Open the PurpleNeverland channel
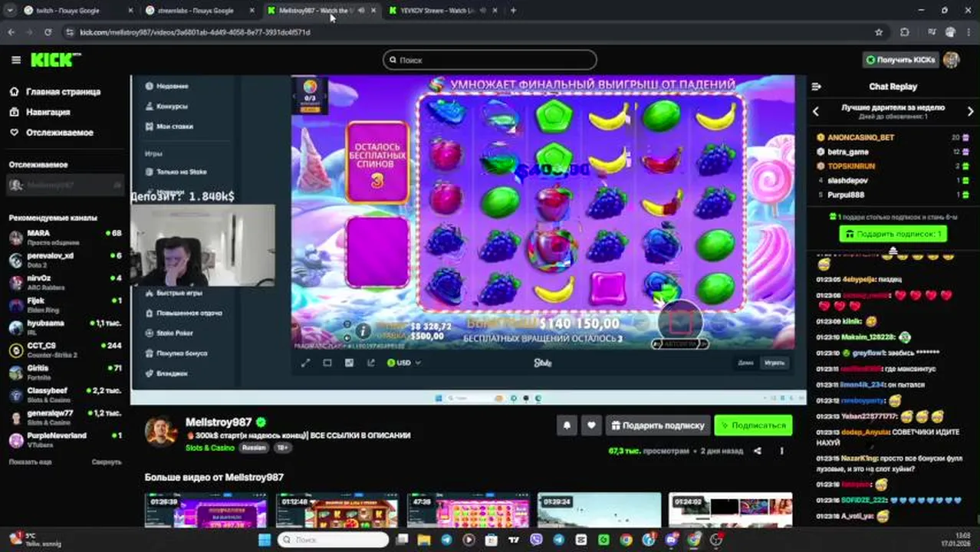980x552 pixels. pyautogui.click(x=65, y=439)
